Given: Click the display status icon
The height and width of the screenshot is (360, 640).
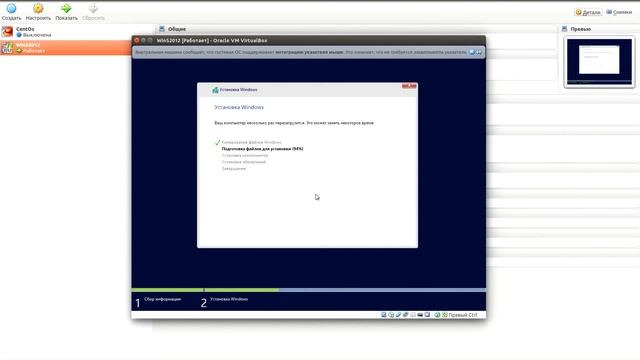Looking at the screenshot, I should click(x=420, y=315).
